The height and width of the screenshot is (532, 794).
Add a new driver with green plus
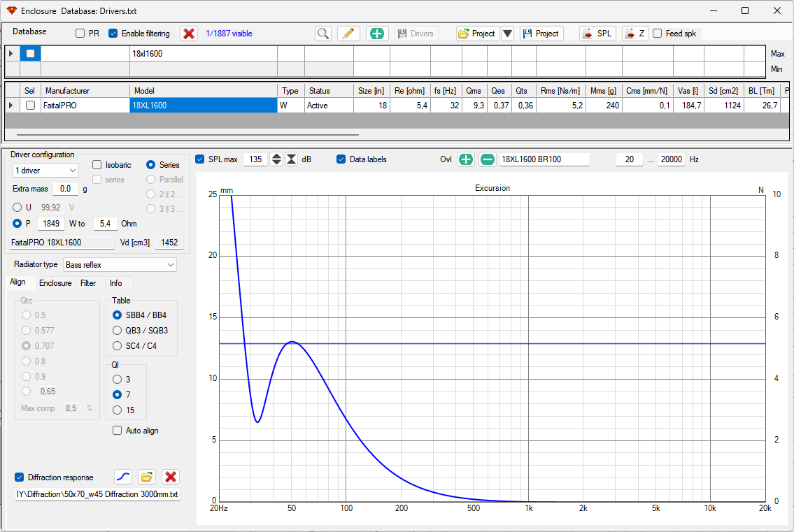pyautogui.click(x=377, y=34)
